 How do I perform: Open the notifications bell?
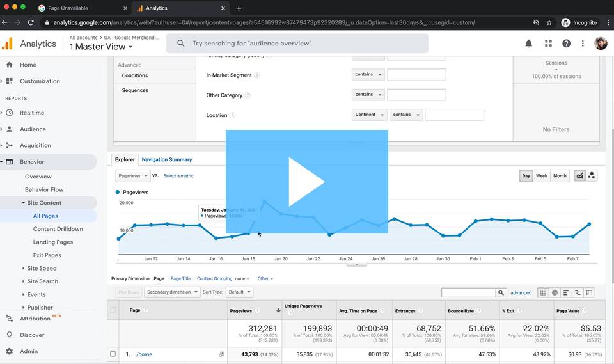529,44
